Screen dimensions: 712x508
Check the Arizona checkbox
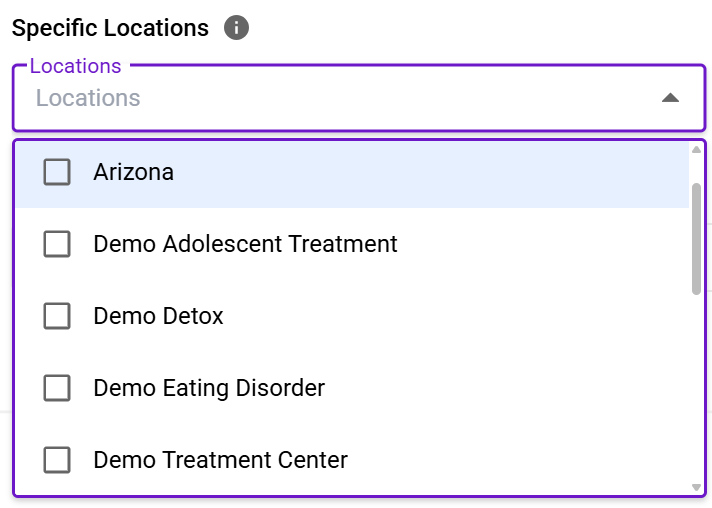57,172
